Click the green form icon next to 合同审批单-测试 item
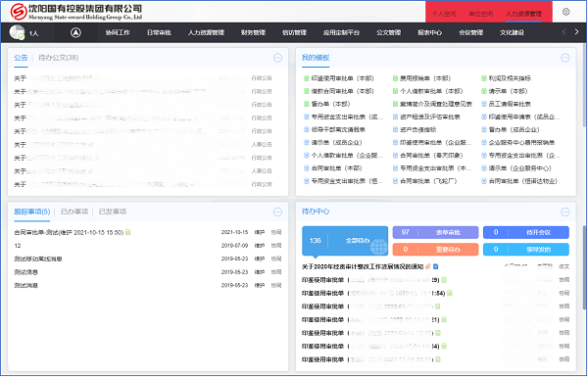Image resolution: width=588 pixels, height=377 pixels. click(x=127, y=232)
